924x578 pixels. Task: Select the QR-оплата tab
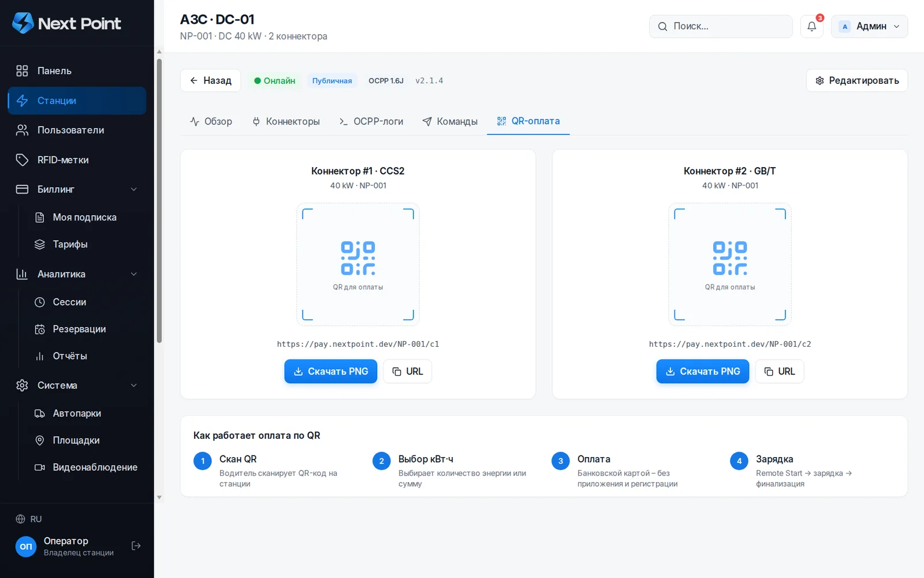click(528, 121)
